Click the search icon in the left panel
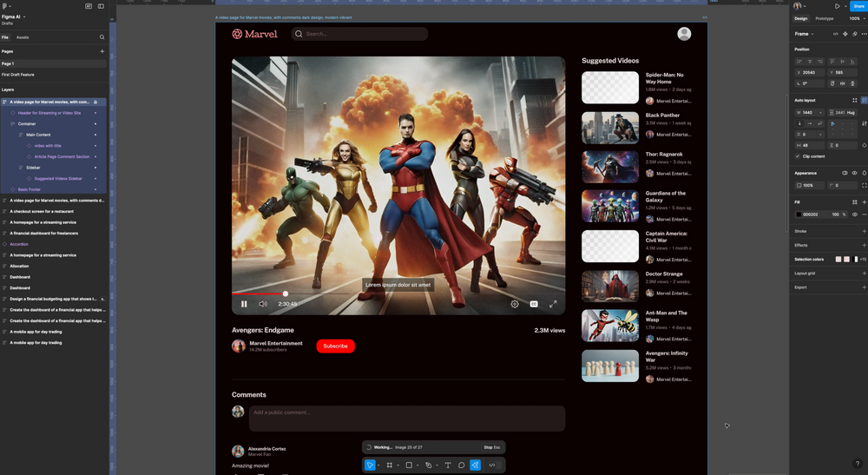Viewport: 868px width, 475px height. point(102,37)
